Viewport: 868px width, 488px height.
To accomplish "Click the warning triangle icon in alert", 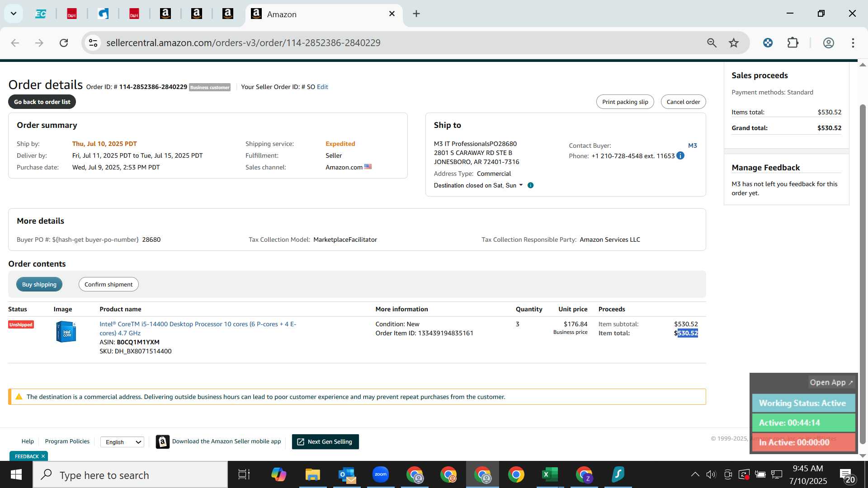I will [19, 397].
